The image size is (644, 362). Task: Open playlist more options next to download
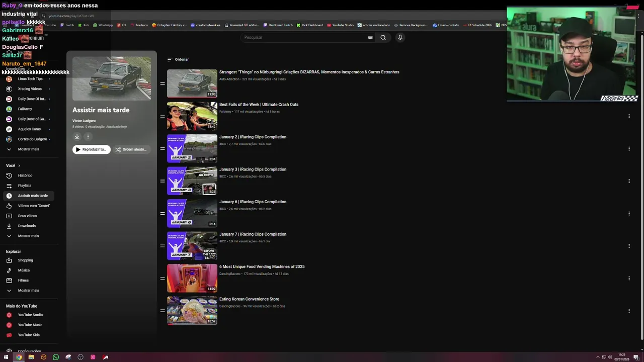[88, 136]
